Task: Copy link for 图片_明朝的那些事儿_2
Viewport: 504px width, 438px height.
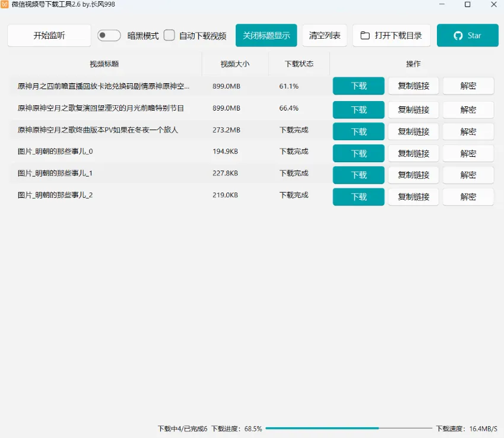Action: pyautogui.click(x=413, y=197)
